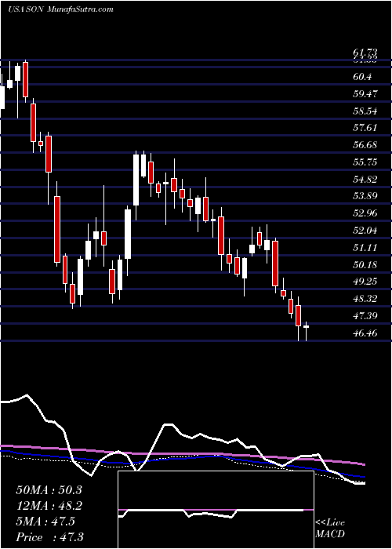Click the 55.75 price axis label
392x549 pixels.
coord(365,162)
